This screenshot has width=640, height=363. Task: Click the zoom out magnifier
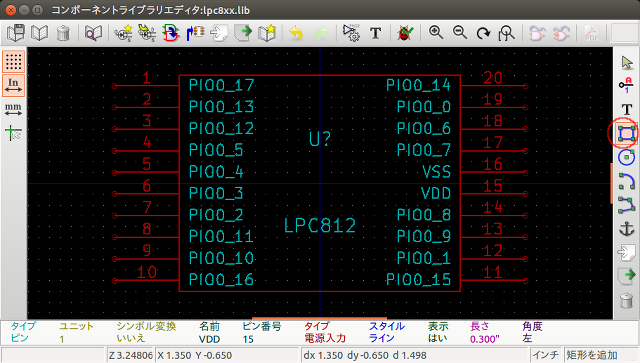460,33
